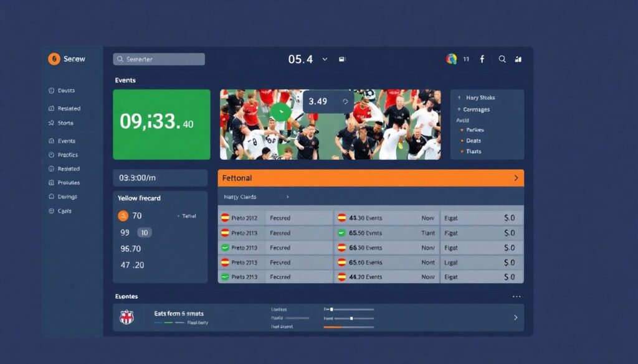
Task: Click the small icon right of 05.4 dropdown
Action: point(341,59)
